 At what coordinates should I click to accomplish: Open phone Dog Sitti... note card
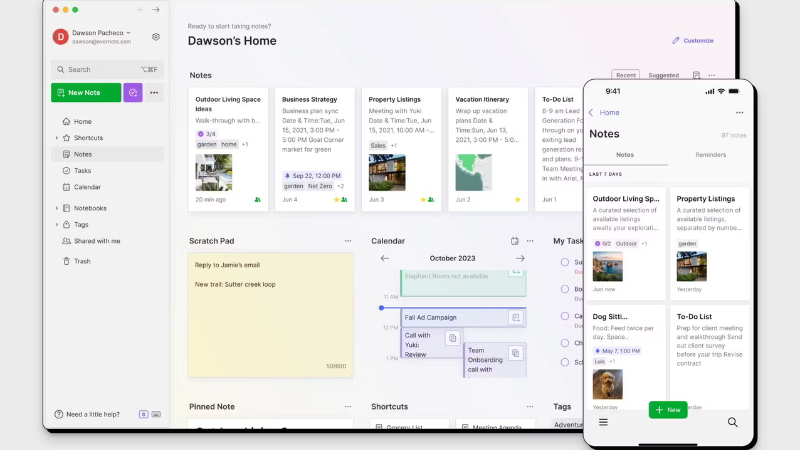coord(626,358)
